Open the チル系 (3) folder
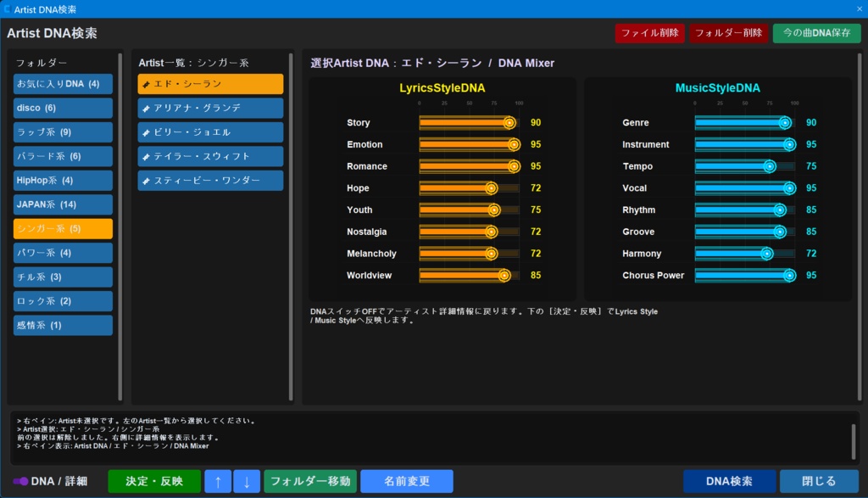 point(63,277)
